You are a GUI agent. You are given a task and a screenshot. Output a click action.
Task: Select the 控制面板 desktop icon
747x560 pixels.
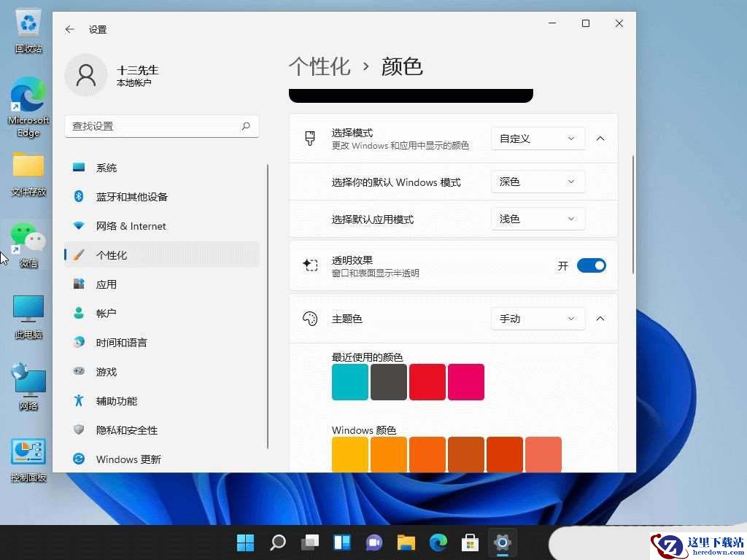pos(28,459)
